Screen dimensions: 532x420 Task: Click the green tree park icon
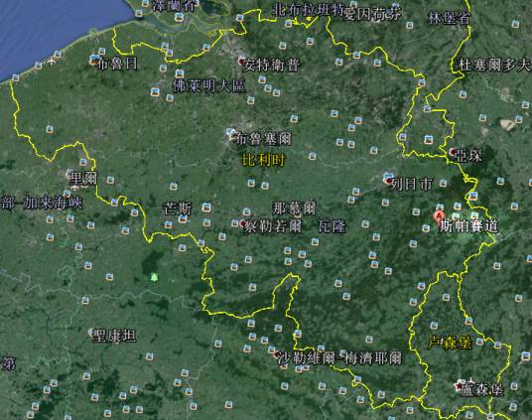tap(155, 277)
